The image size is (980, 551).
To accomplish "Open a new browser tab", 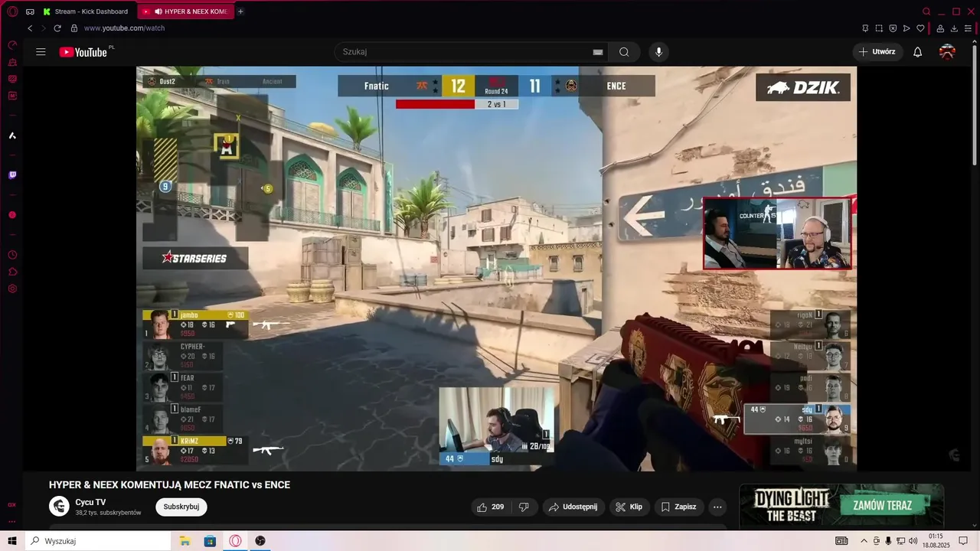I will (x=240, y=11).
